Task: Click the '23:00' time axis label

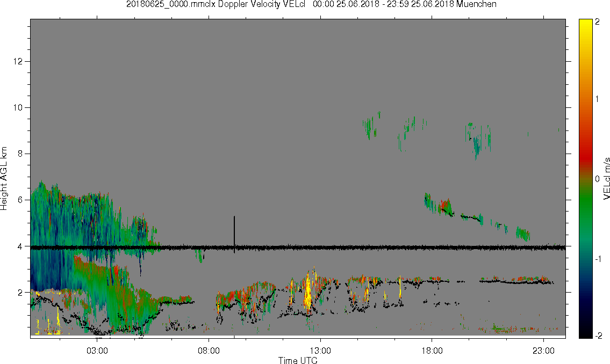Action: [x=543, y=351]
